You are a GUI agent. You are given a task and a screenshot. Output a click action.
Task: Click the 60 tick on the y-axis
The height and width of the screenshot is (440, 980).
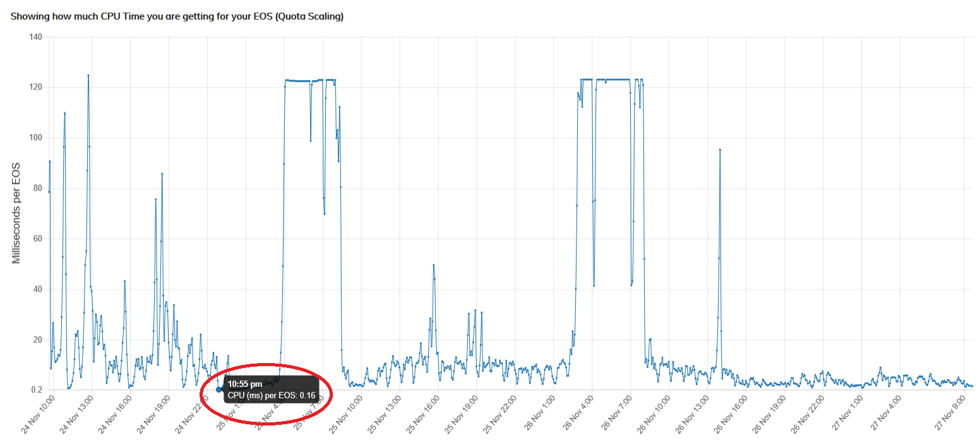37,239
